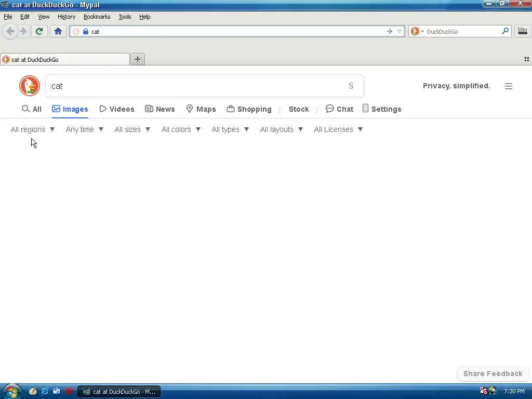Launch Internet Explorer from the taskbar
Image resolution: width=532 pixels, height=399 pixels.
pos(45,391)
